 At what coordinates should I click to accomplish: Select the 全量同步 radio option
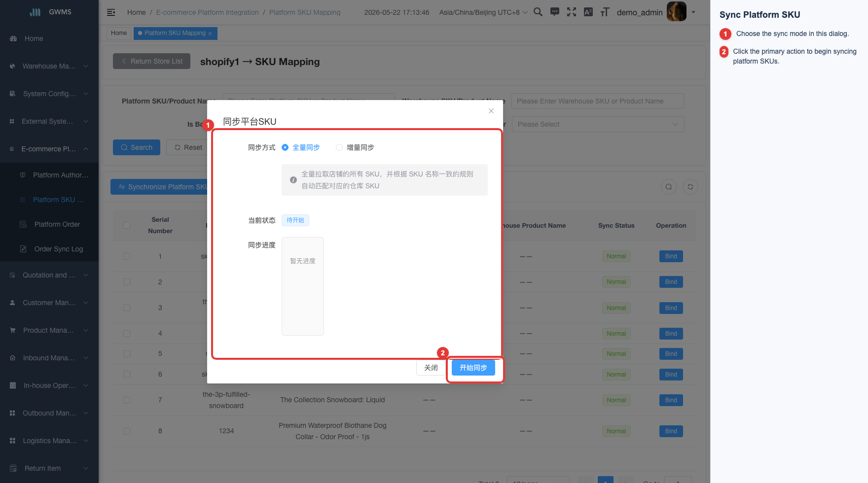coord(300,147)
